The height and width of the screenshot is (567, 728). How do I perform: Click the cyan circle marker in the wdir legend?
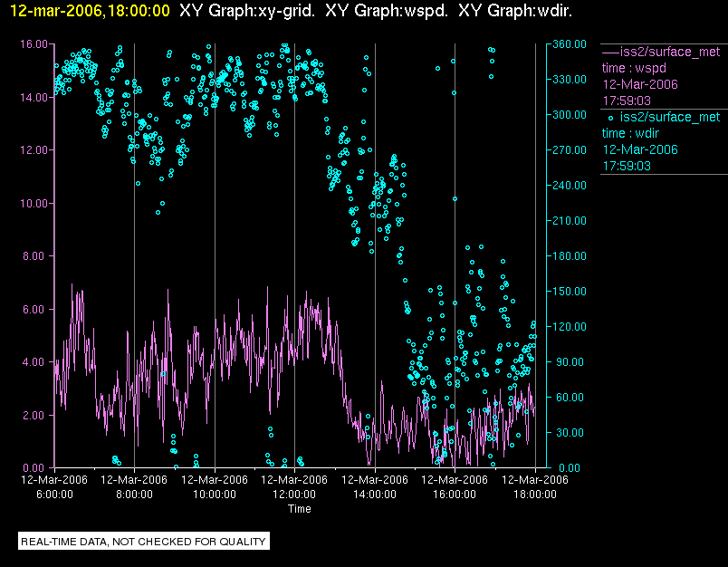(x=610, y=117)
